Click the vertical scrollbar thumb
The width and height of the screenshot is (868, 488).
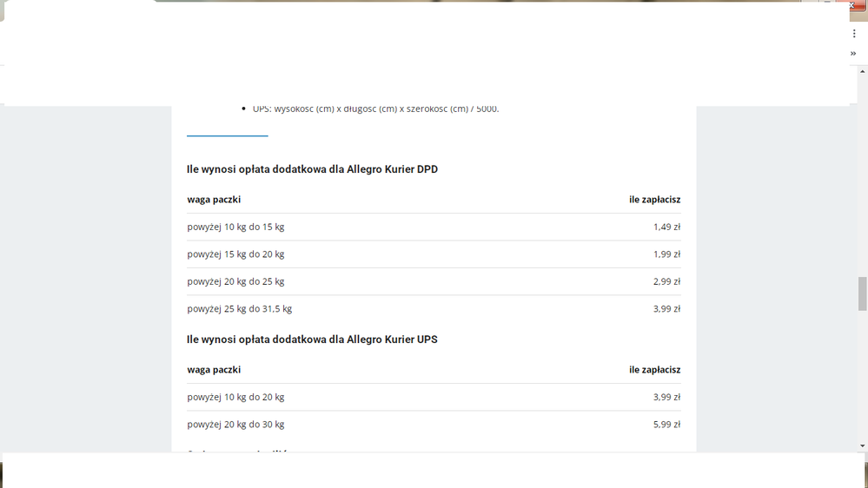click(863, 293)
